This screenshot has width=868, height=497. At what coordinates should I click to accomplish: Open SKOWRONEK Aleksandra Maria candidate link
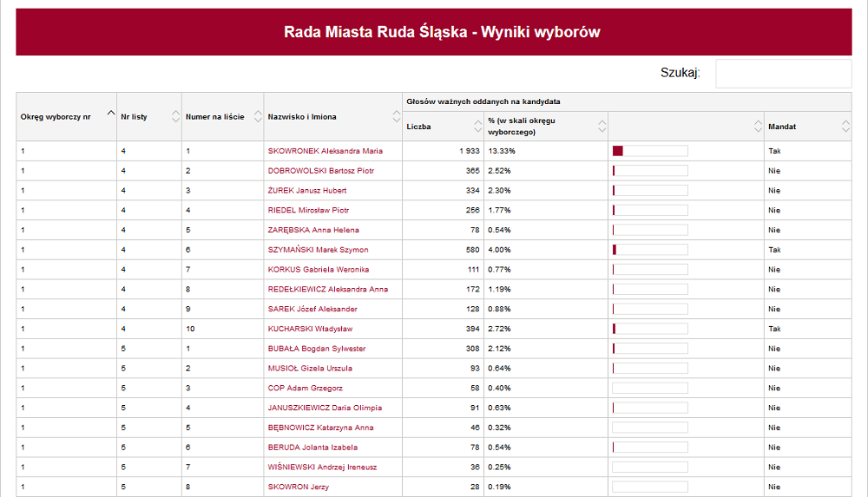click(x=325, y=151)
